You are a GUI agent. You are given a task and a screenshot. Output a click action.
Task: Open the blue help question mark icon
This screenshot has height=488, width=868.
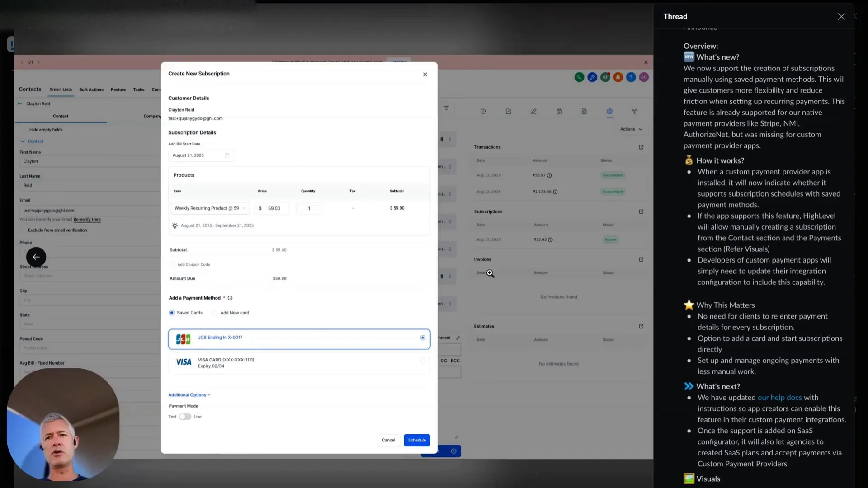(631, 77)
